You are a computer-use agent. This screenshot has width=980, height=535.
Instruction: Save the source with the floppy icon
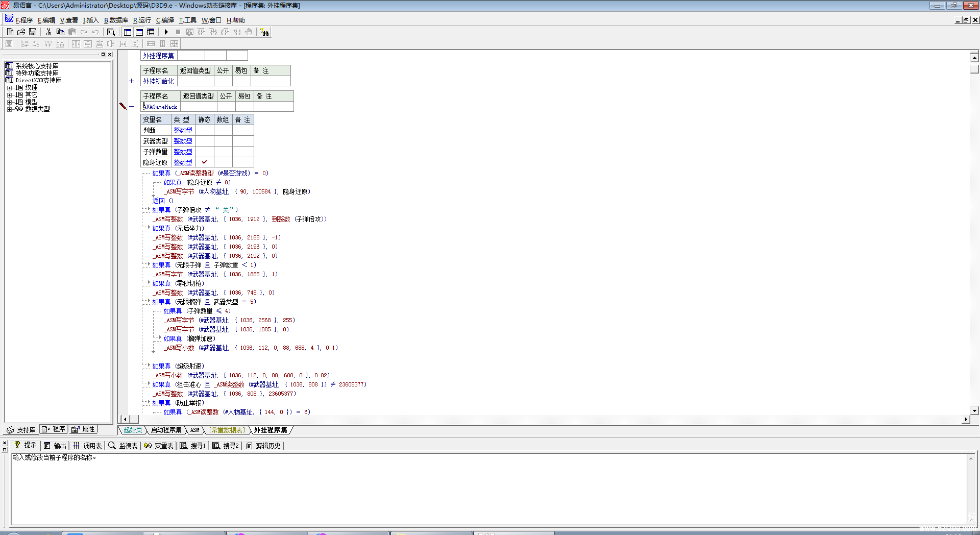(x=33, y=32)
